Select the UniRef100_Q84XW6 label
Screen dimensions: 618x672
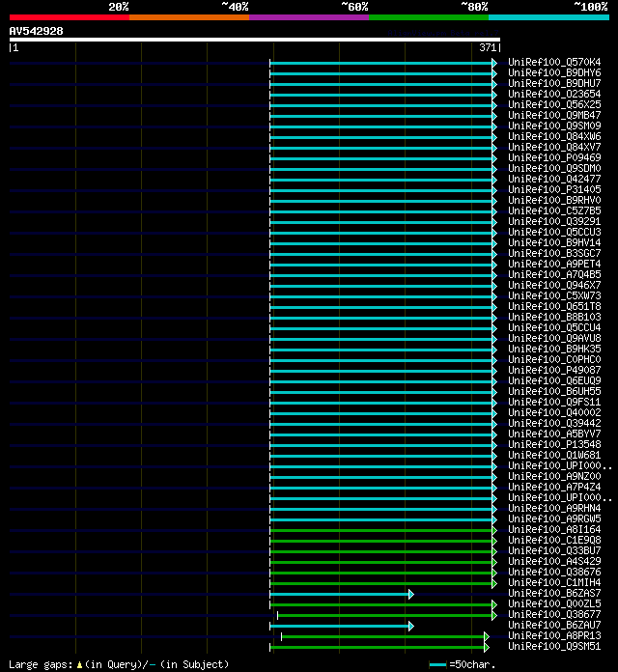click(554, 136)
